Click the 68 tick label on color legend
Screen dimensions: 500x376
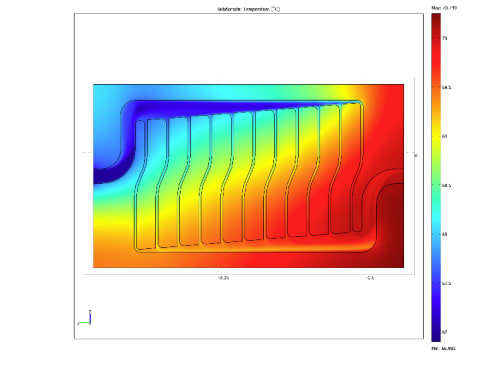click(x=444, y=234)
